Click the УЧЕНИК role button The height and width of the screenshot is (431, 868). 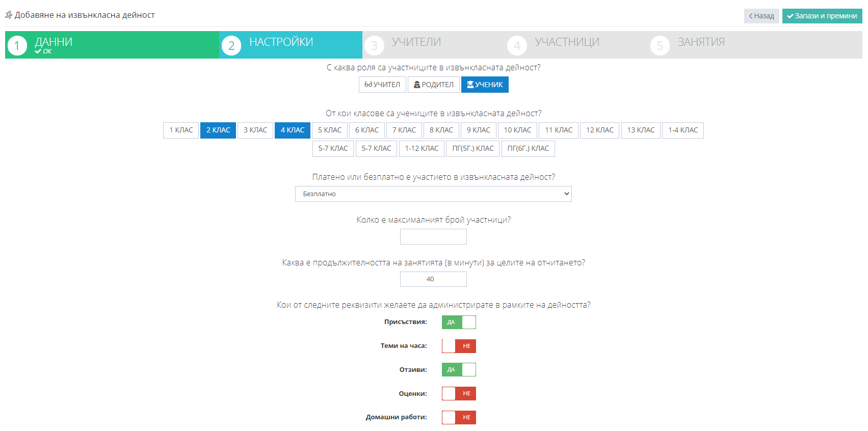pyautogui.click(x=485, y=85)
